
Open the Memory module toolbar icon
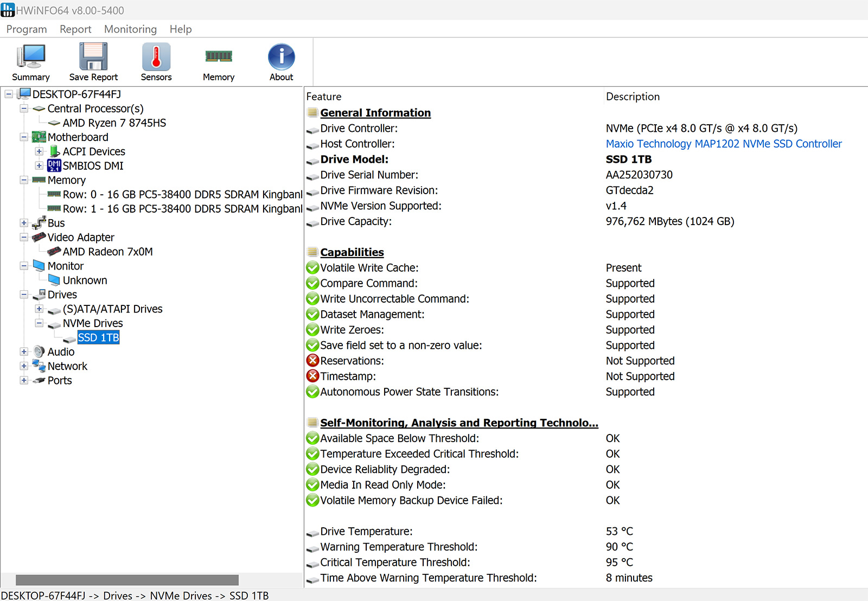coord(219,56)
